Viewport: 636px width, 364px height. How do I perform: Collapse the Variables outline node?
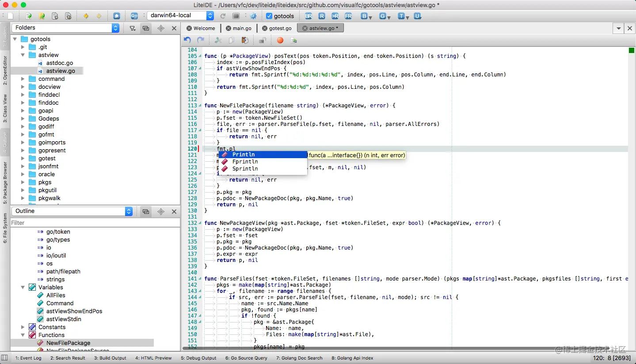click(x=23, y=288)
